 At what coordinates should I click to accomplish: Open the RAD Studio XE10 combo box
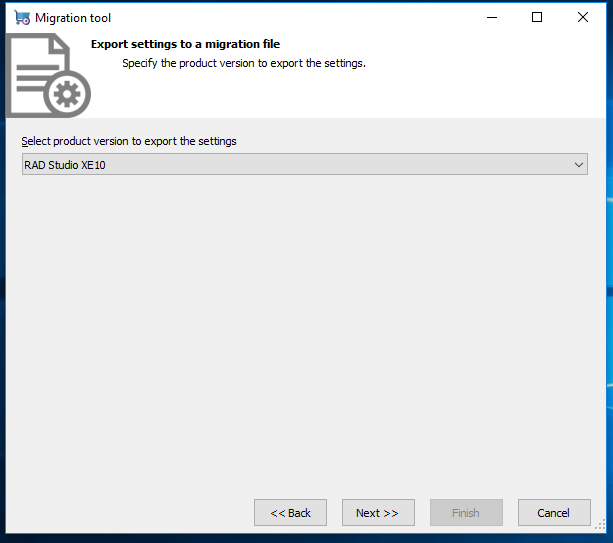(305, 165)
